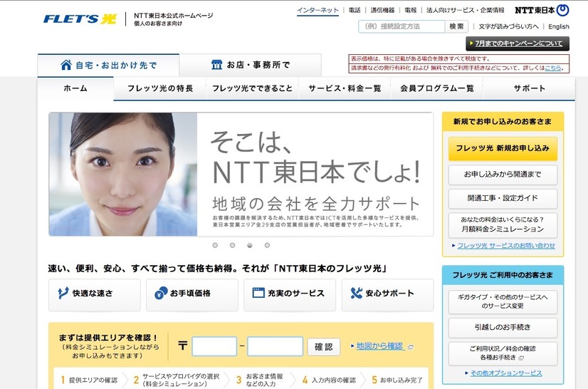Click ギガタイプ・その他のサービスへのサービス変更 button
Viewport: 588px width, 389px height.
pyautogui.click(x=503, y=302)
